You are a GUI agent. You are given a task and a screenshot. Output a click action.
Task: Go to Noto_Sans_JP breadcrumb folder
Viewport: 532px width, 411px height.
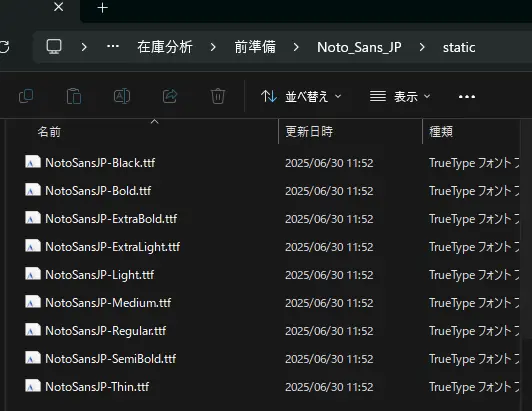pyautogui.click(x=359, y=47)
